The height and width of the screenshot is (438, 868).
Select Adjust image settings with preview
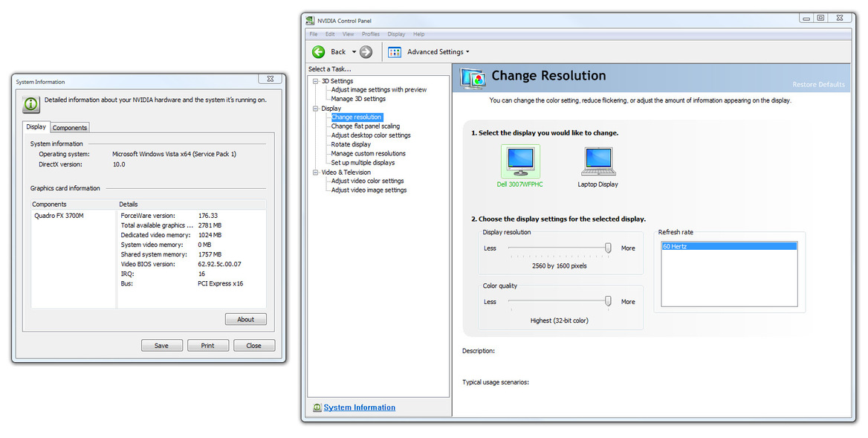click(379, 90)
